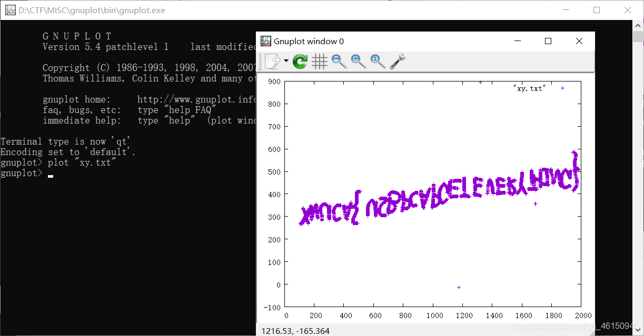Click the "Gnuplot window 0" title text
The width and height of the screenshot is (644, 336).
click(309, 41)
